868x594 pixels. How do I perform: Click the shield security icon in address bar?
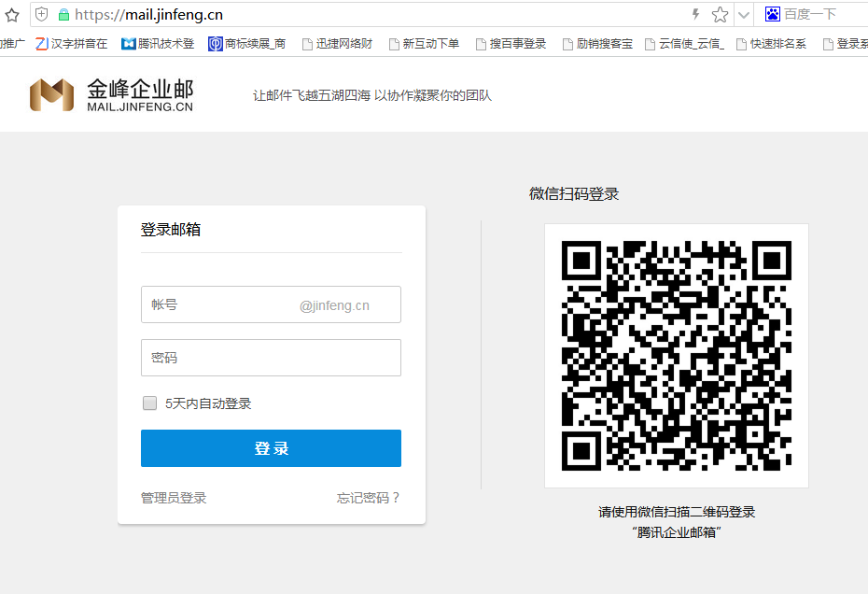[x=42, y=15]
